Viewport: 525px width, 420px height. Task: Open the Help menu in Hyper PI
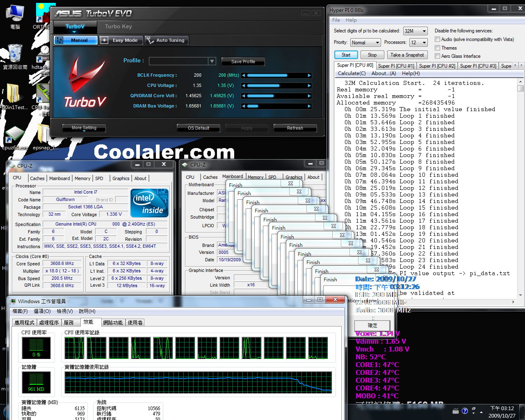(351, 20)
